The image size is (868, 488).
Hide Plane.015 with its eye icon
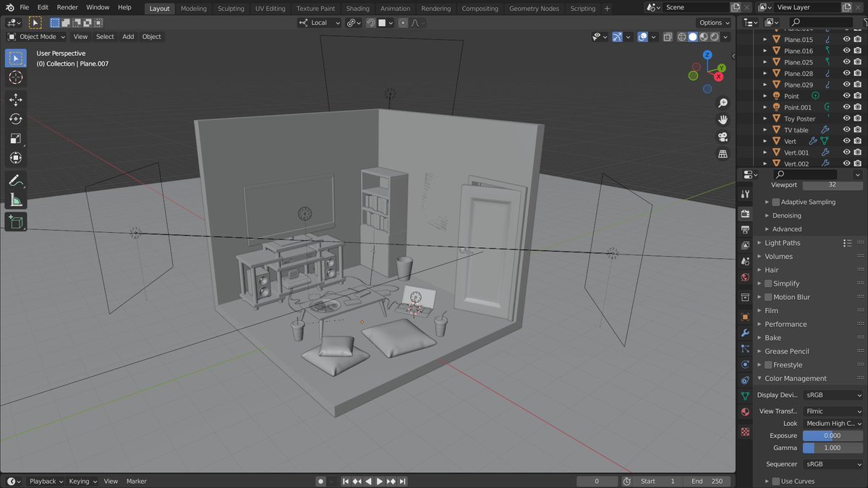point(847,40)
